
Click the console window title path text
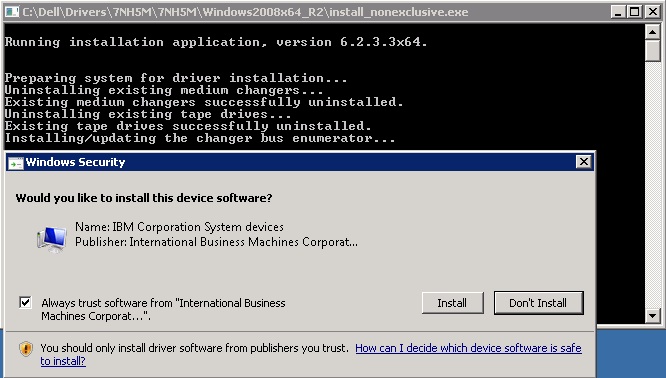pos(245,12)
